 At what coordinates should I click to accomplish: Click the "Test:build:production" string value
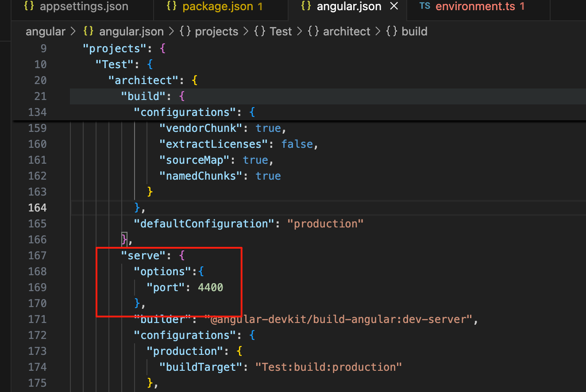[328, 367]
